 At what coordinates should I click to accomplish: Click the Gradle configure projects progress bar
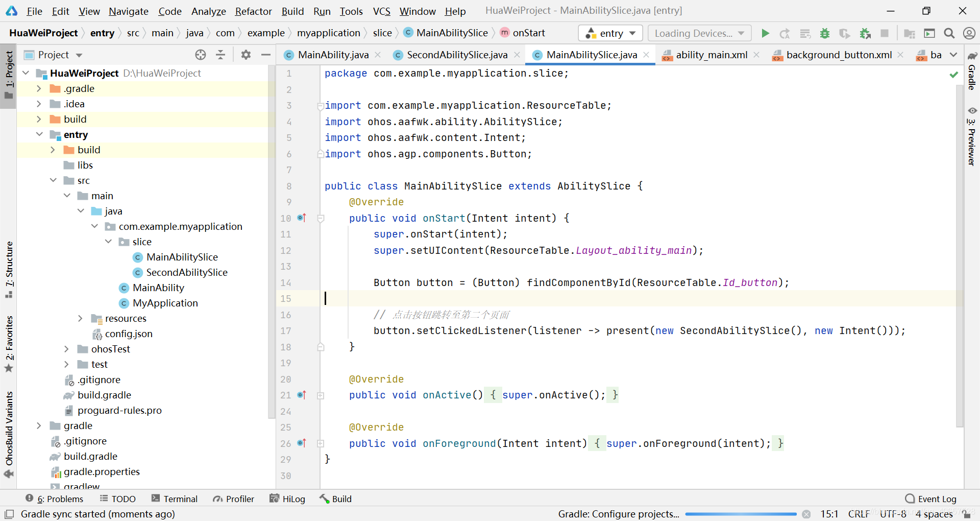pos(741,514)
